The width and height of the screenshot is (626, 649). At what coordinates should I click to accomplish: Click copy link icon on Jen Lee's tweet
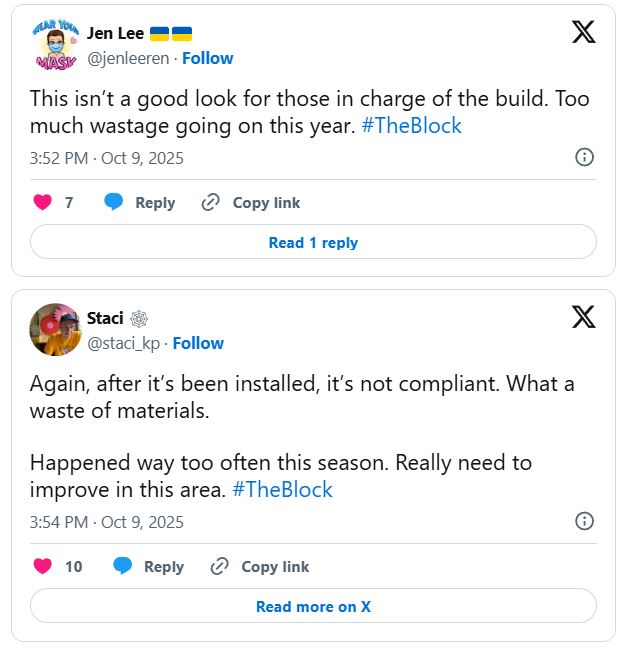[x=210, y=202]
